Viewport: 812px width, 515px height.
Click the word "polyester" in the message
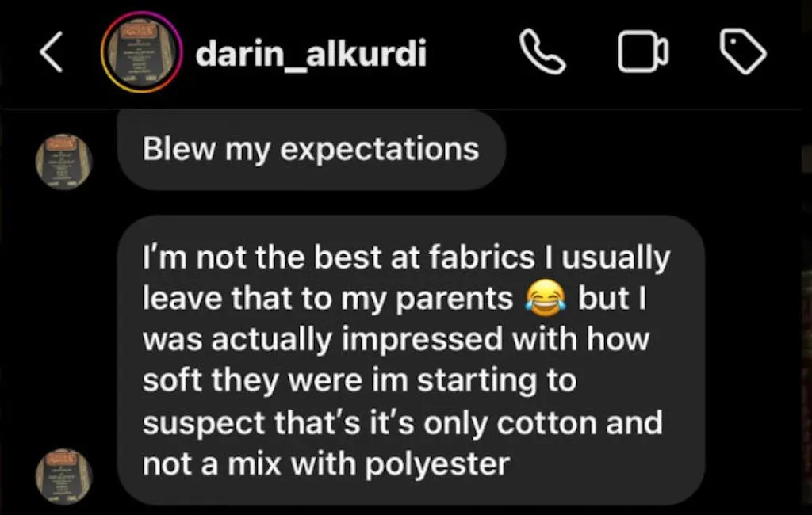pyautogui.click(x=438, y=465)
